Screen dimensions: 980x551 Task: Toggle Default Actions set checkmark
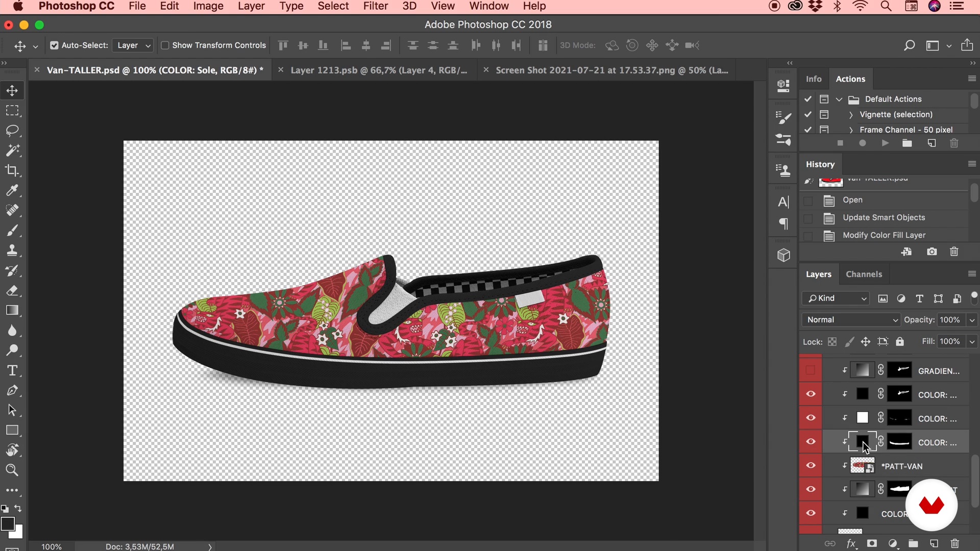click(x=808, y=99)
